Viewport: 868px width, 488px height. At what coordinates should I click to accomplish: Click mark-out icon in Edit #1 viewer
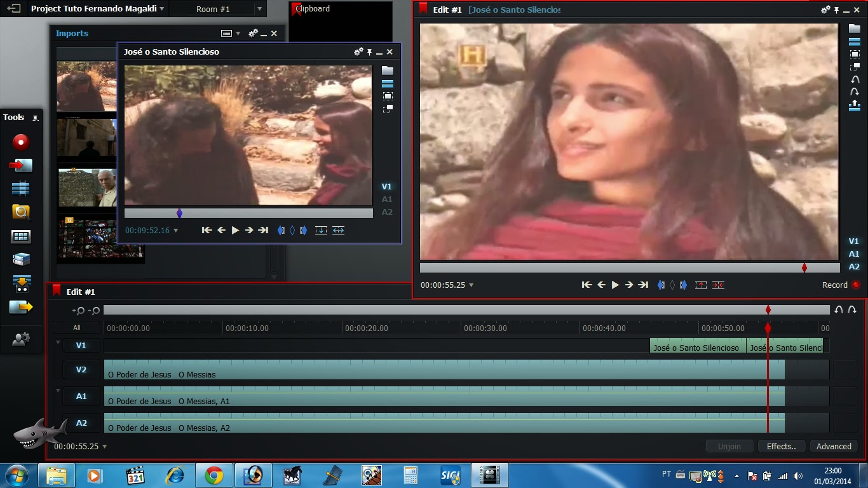pyautogui.click(x=683, y=285)
